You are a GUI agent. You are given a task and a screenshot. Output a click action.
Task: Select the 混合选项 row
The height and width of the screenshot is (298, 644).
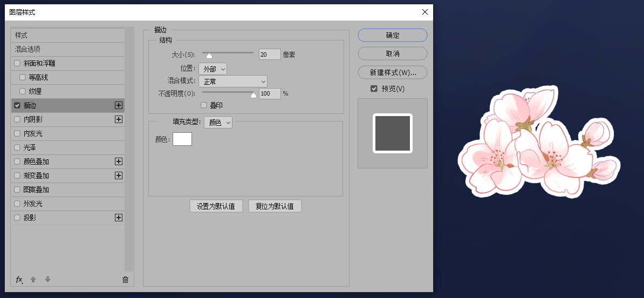[68, 49]
